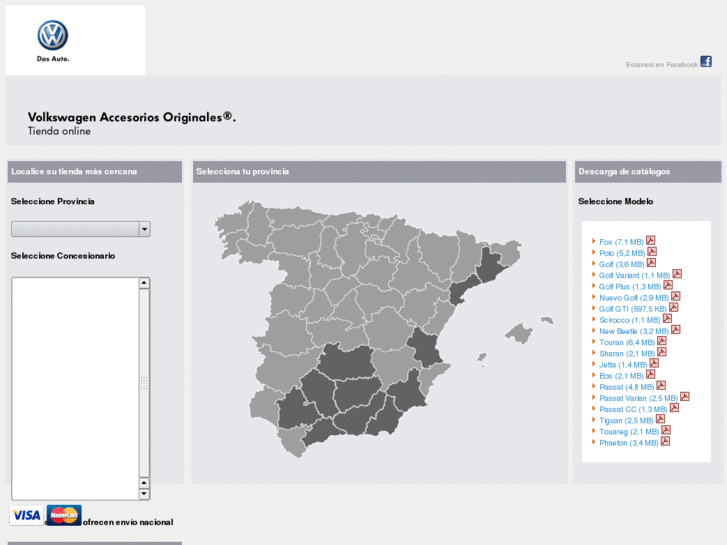This screenshot has height=545, width=727.
Task: Click the PDF icon beside Golf (3,6 MB)
Action: [x=651, y=263]
